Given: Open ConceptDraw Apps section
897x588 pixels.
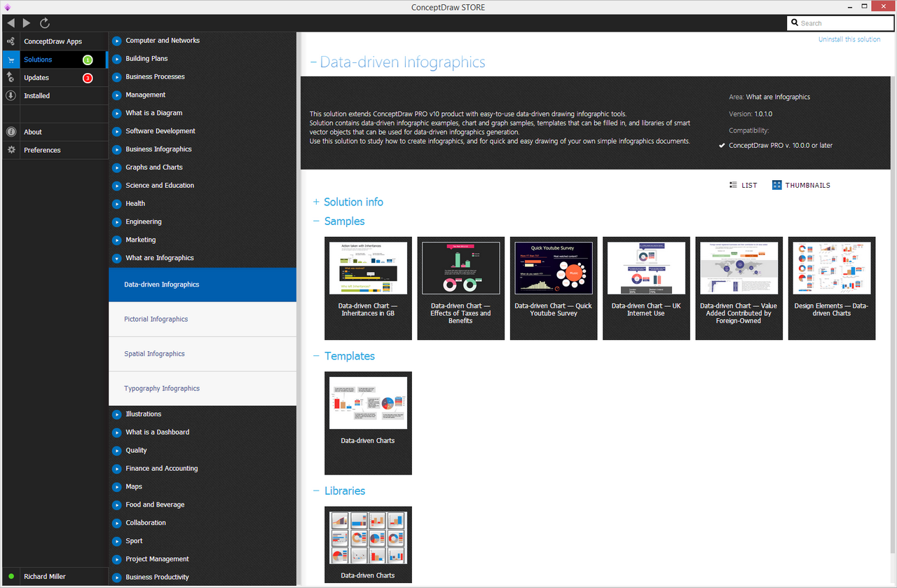Looking at the screenshot, I should pyautogui.click(x=53, y=41).
